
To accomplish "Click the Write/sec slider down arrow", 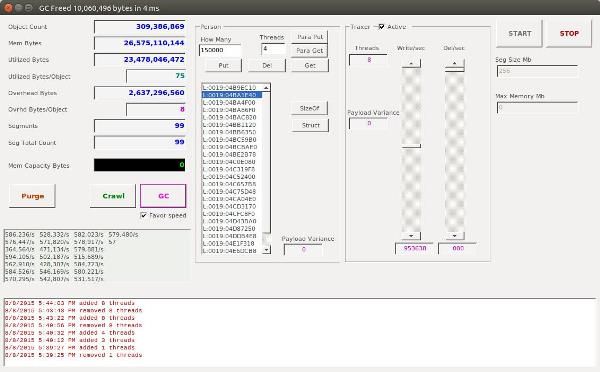I will [411, 236].
